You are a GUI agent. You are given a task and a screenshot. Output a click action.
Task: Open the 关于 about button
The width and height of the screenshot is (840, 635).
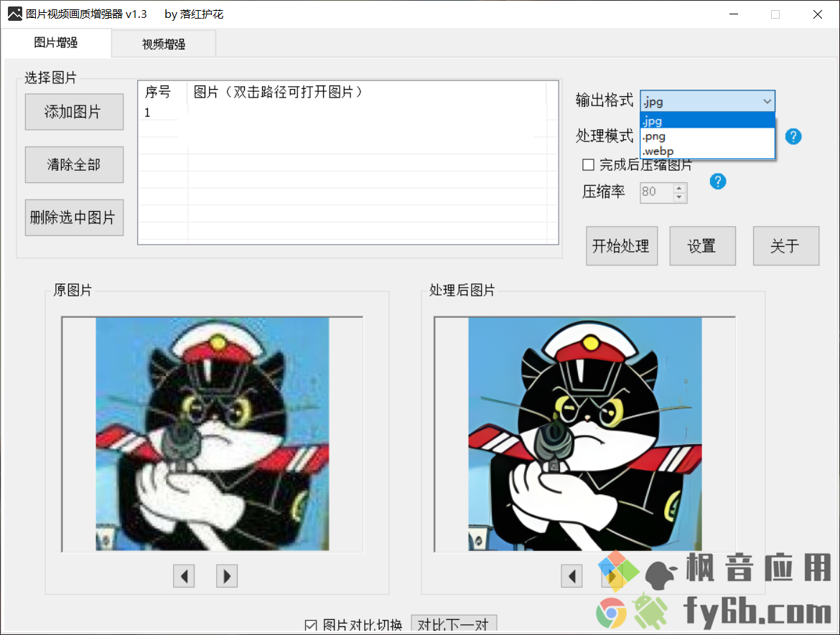tap(786, 246)
